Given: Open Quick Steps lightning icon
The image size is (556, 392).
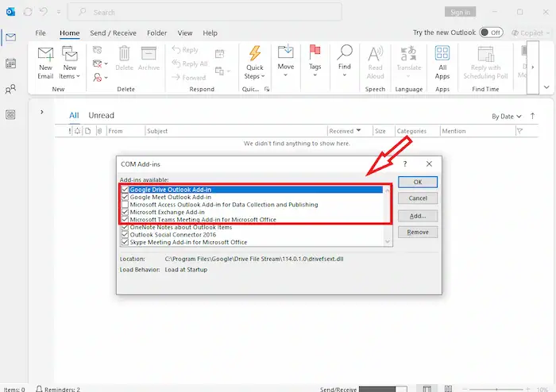Looking at the screenshot, I should coord(255,53).
